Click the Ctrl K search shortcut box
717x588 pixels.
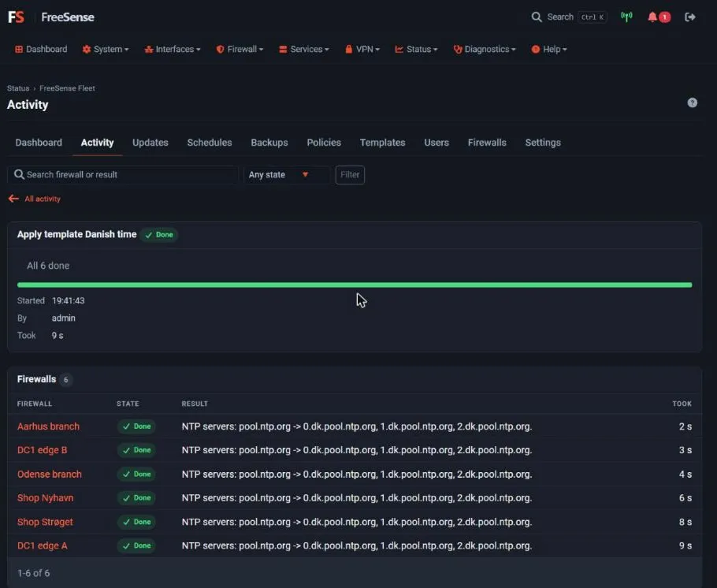click(593, 17)
